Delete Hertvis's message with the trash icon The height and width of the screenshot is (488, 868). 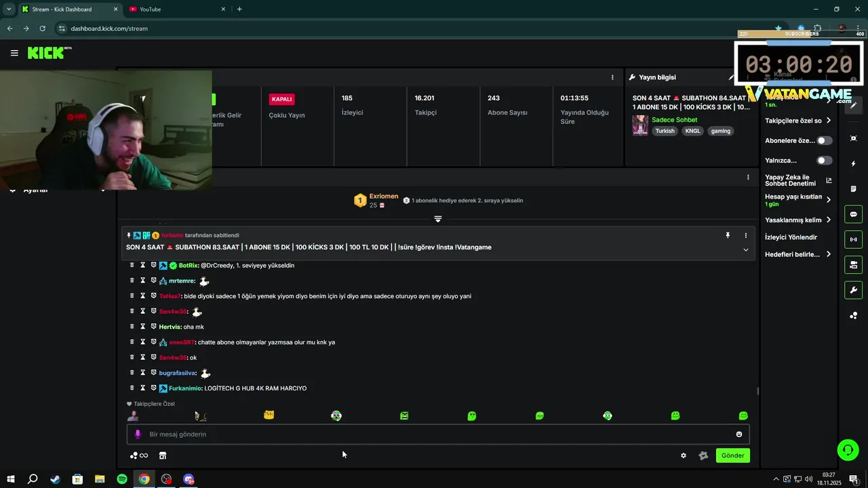[x=132, y=327]
